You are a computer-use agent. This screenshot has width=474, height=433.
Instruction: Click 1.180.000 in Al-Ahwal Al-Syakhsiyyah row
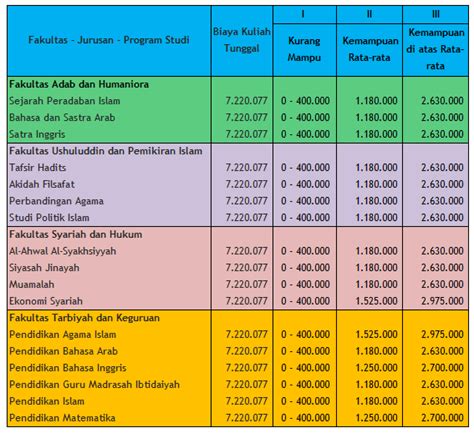point(376,251)
